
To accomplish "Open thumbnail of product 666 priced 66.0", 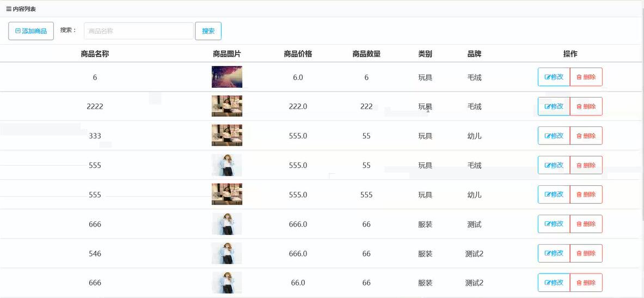I will coord(226,283).
